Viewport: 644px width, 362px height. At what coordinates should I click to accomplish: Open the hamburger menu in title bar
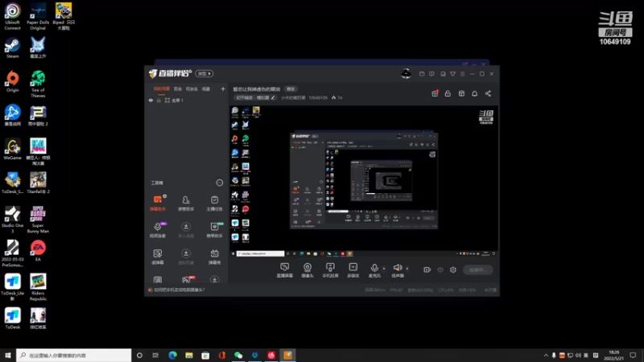pos(462,74)
